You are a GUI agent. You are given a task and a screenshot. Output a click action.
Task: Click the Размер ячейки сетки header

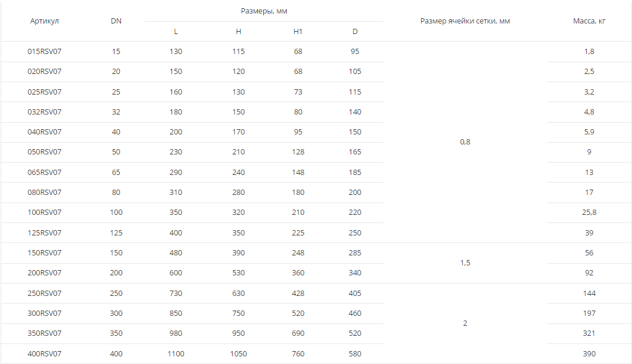tap(465, 21)
